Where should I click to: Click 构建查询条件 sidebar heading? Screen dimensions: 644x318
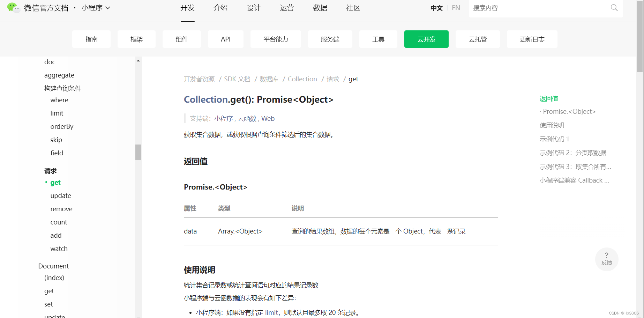click(x=63, y=88)
